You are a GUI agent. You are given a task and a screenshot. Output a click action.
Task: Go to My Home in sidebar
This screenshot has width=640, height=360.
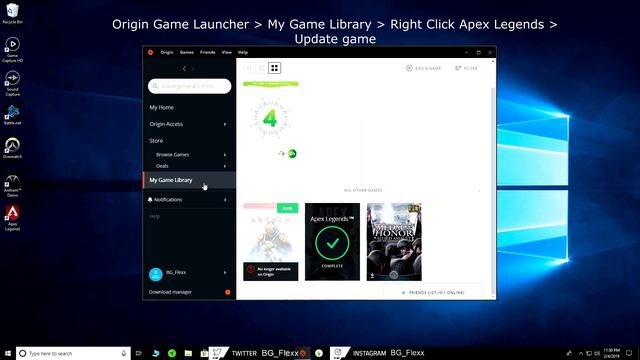click(162, 107)
